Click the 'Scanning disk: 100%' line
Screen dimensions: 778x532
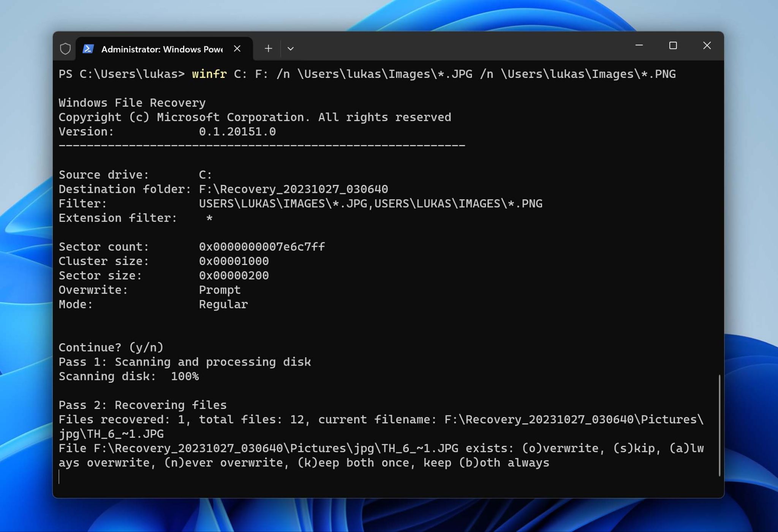click(128, 376)
